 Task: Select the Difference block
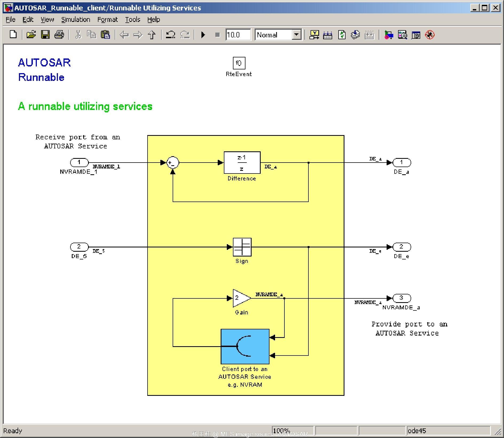242,162
